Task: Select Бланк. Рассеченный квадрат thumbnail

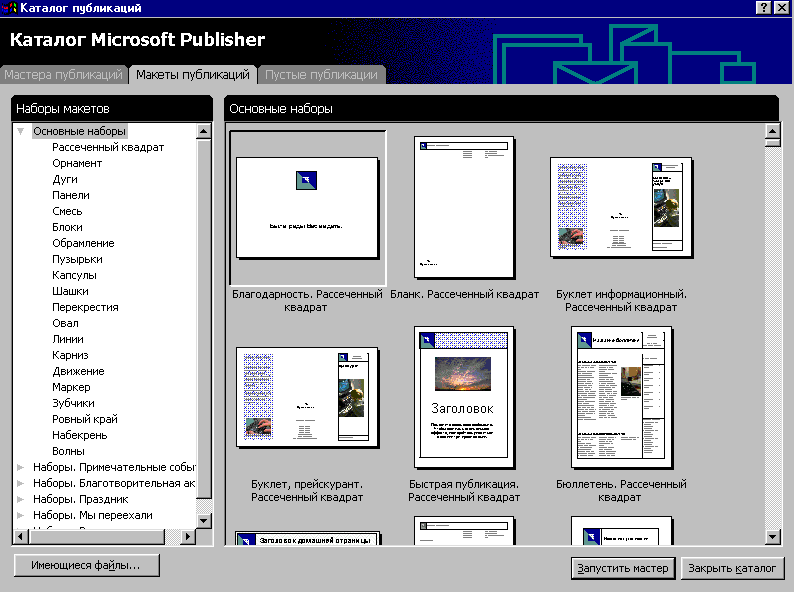Action: 464,208
